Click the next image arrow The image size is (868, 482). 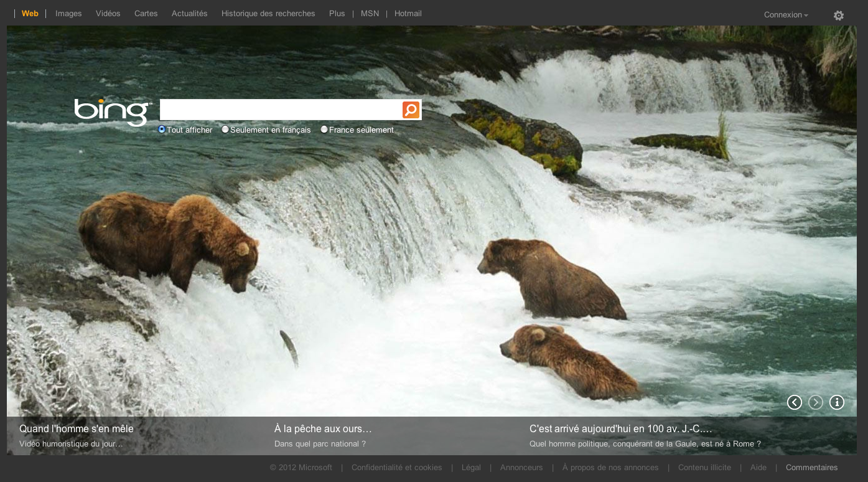coord(816,402)
